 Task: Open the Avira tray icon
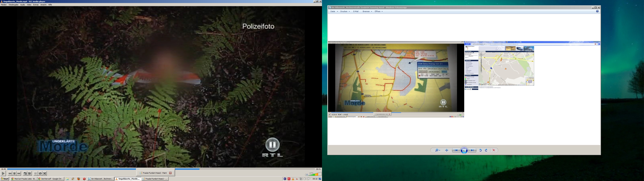[289, 179]
